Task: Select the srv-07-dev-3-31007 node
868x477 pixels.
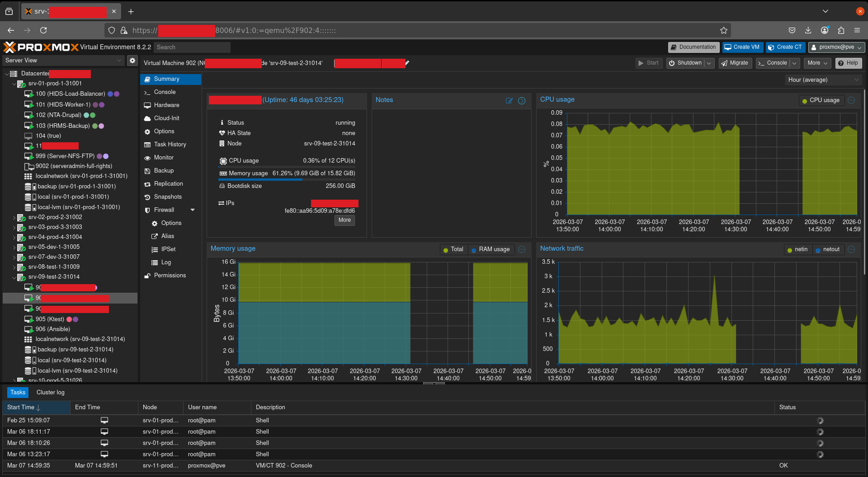Action: (54, 257)
